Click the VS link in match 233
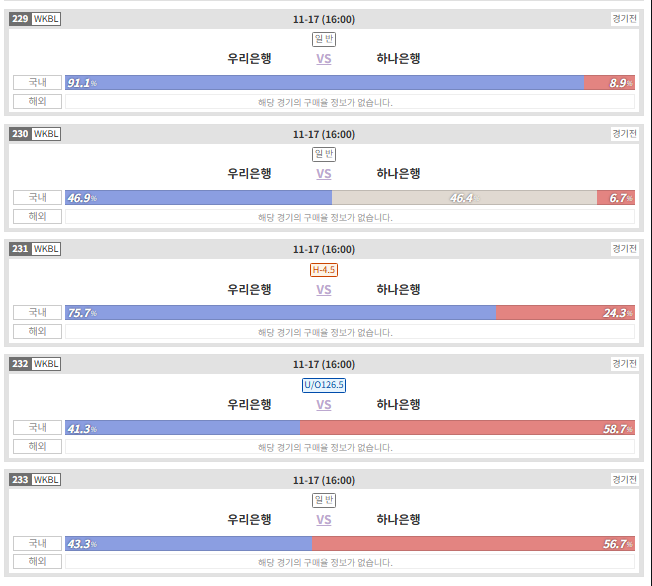This screenshot has height=586, width=652. coord(324,519)
